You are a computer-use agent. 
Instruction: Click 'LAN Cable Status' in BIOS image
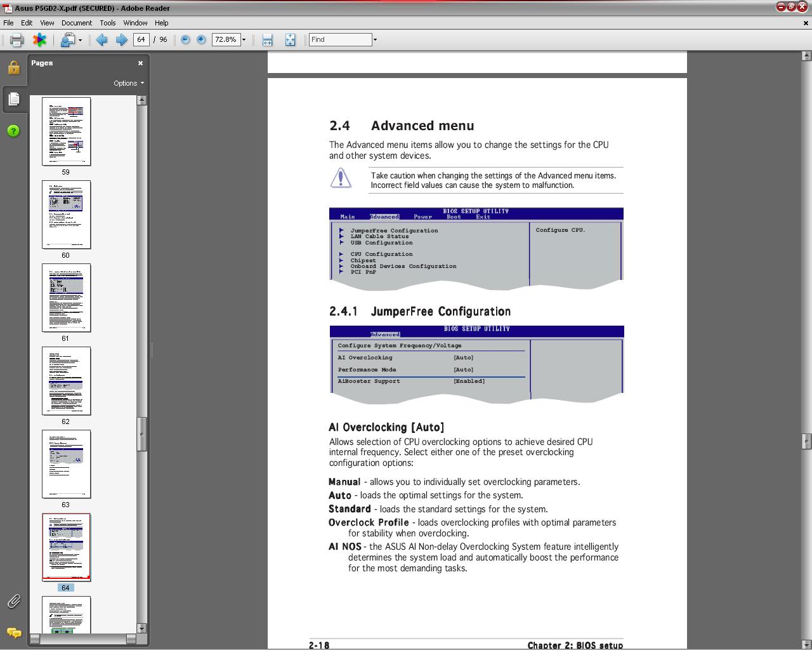click(x=379, y=236)
